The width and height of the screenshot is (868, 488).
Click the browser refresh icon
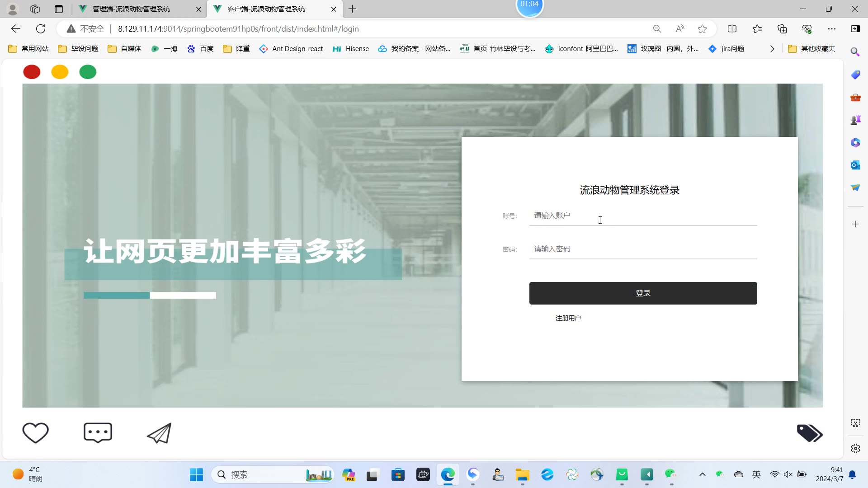coord(41,29)
